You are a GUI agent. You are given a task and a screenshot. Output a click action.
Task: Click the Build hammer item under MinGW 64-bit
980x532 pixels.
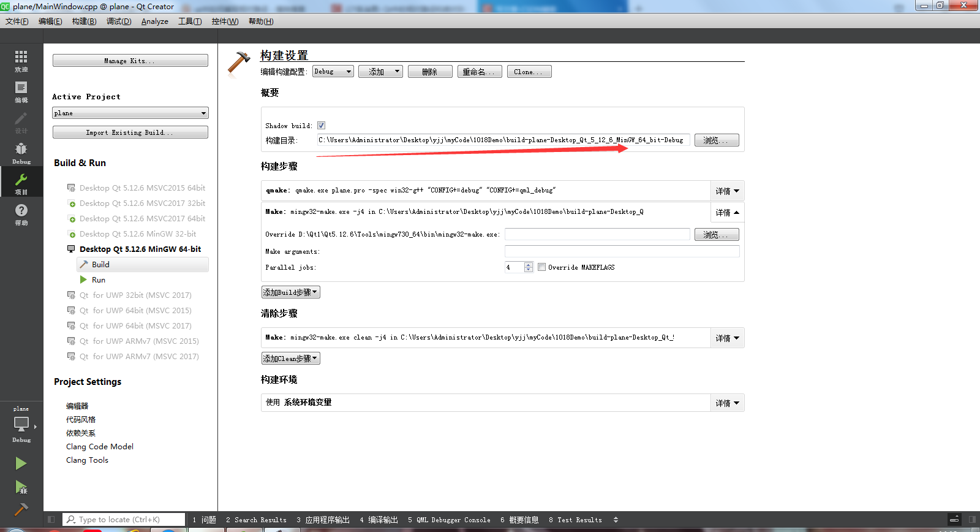pos(143,264)
